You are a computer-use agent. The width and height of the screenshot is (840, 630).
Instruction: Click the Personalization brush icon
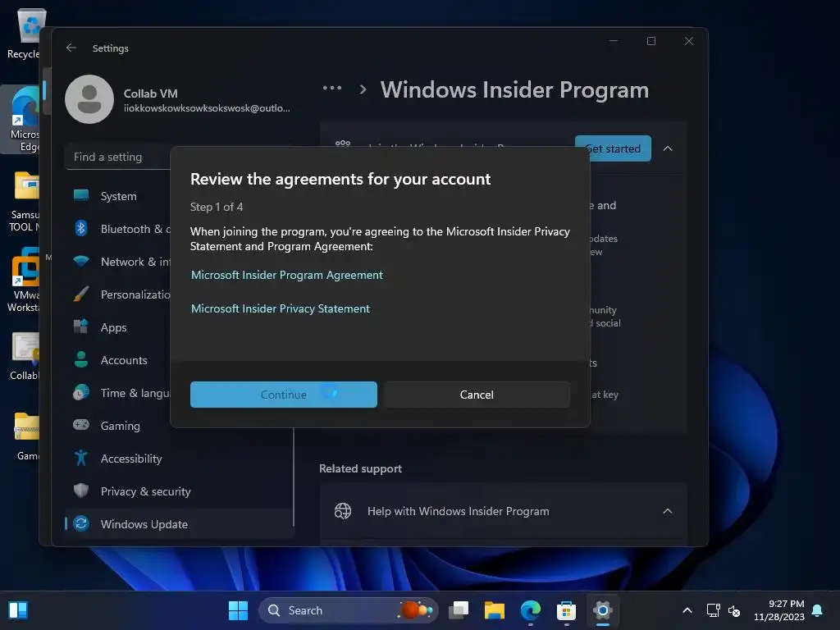point(81,294)
